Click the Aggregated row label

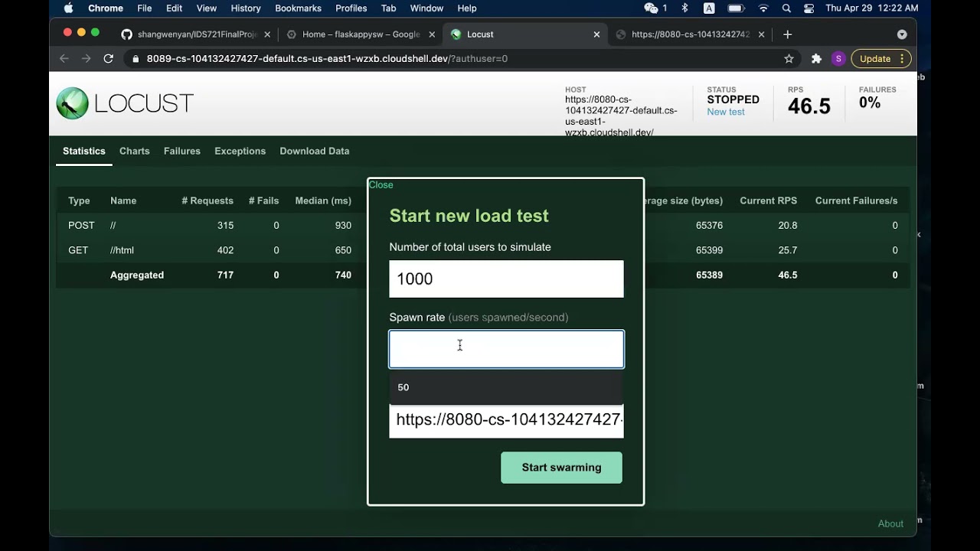coord(137,275)
